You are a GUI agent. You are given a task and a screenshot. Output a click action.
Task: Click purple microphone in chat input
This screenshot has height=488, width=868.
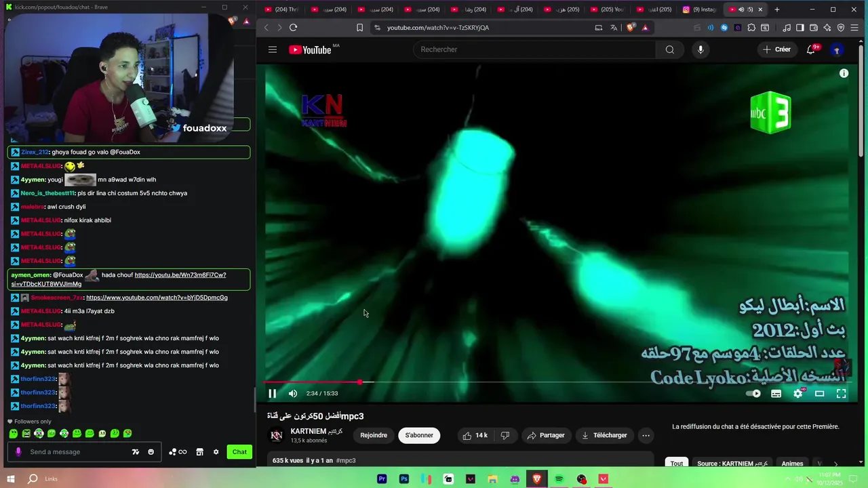point(18,452)
